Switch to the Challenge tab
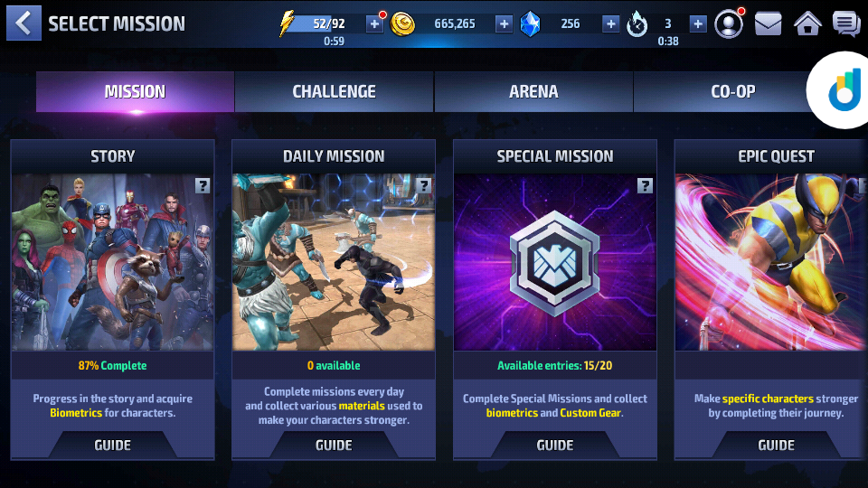The image size is (868, 488). [x=335, y=91]
